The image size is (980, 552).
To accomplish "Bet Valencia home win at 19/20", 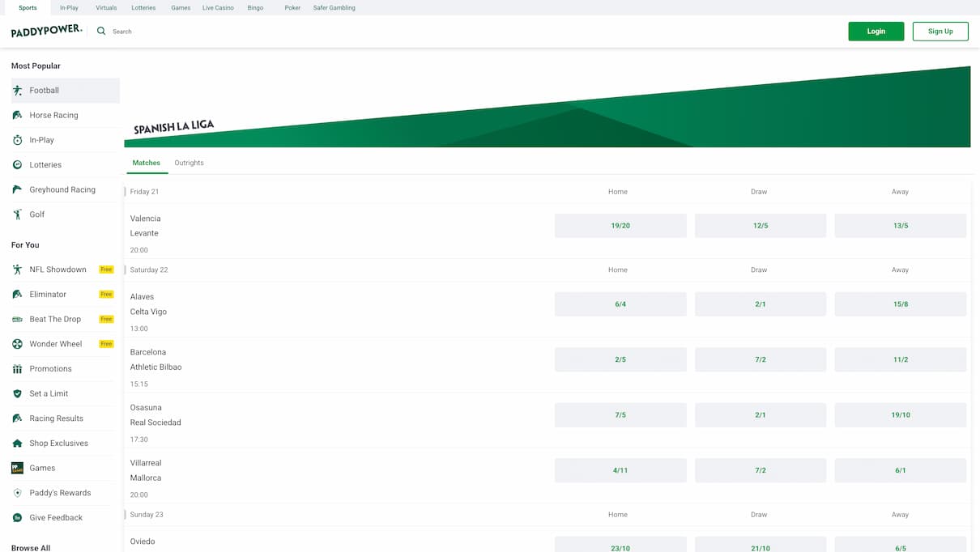I will point(620,226).
